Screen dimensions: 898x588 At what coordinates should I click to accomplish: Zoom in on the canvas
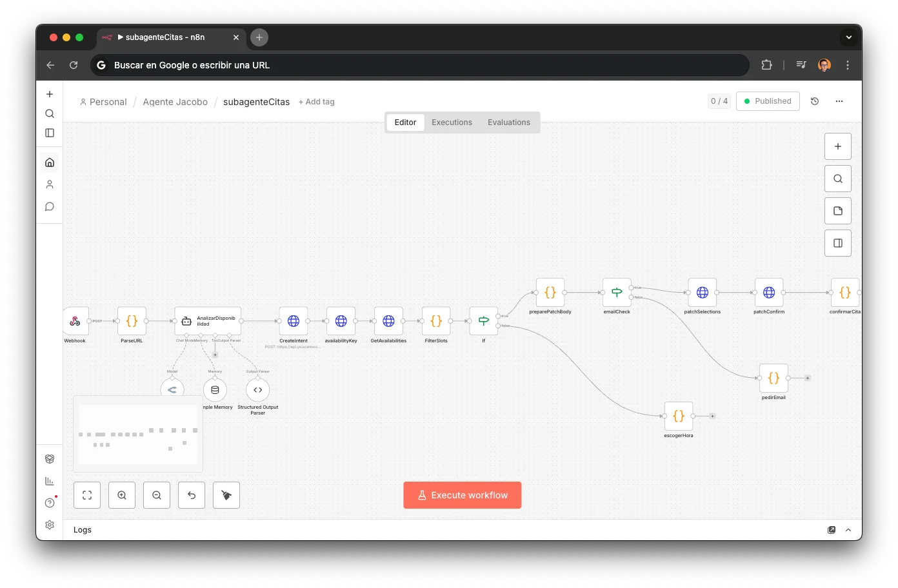click(x=122, y=495)
